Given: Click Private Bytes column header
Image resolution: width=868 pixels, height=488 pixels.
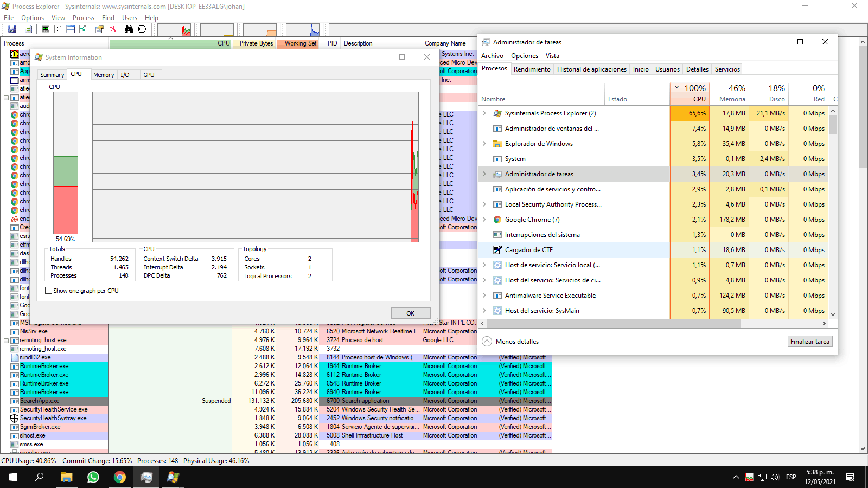Looking at the screenshot, I should click(x=254, y=43).
